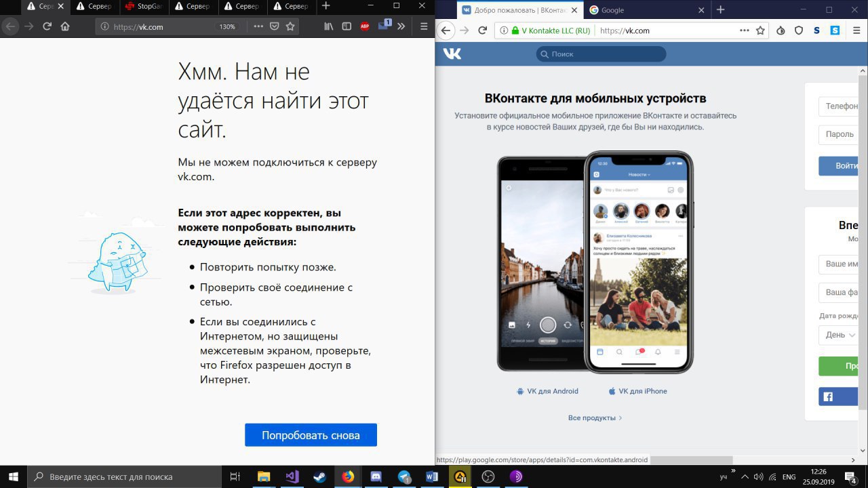Open Adblock Plus extension icon
The width and height of the screenshot is (868, 488).
(365, 26)
